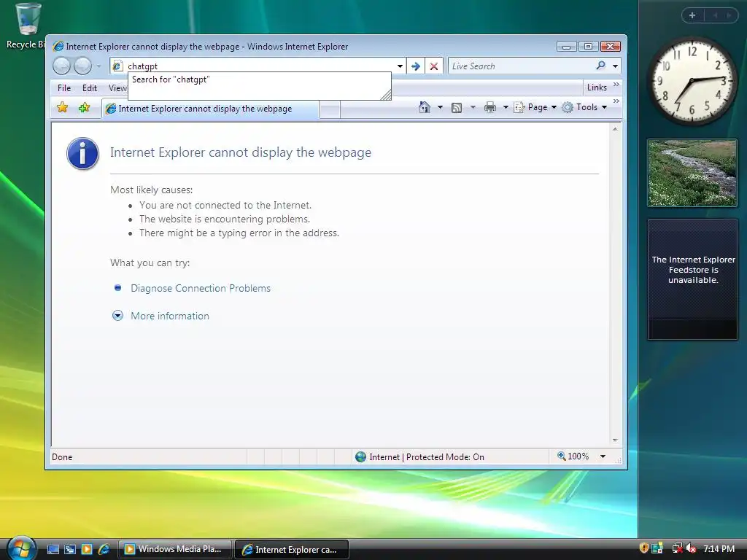This screenshot has width=747, height=560.
Task: Click the Done status text
Action: coord(62,456)
